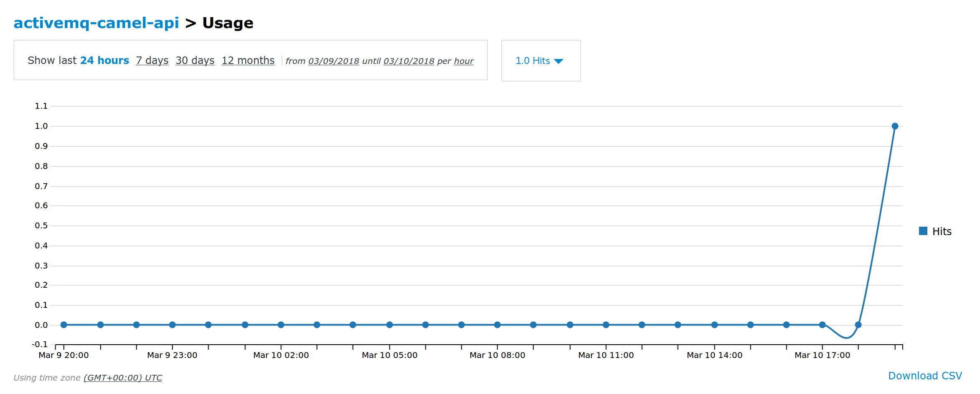Show last 24 hours of usage

click(x=104, y=61)
